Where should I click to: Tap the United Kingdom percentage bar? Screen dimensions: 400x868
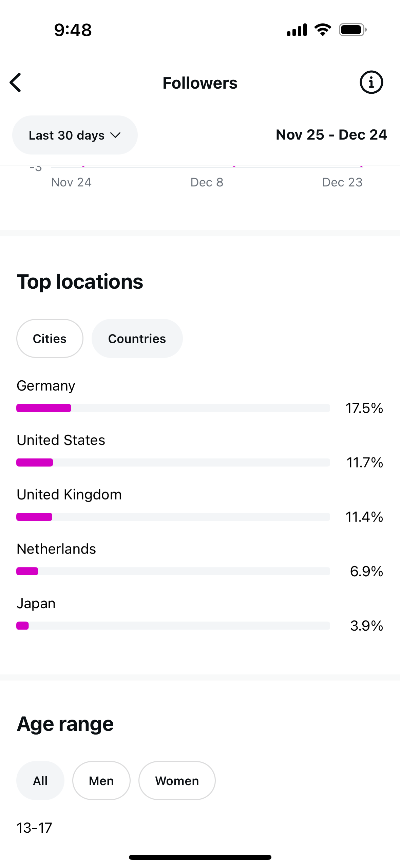(173, 517)
